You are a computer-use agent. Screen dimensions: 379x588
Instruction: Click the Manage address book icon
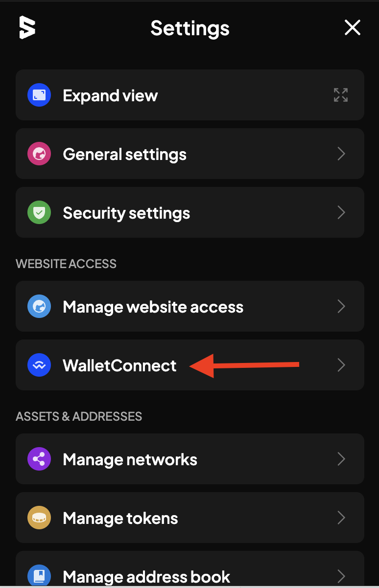39,576
